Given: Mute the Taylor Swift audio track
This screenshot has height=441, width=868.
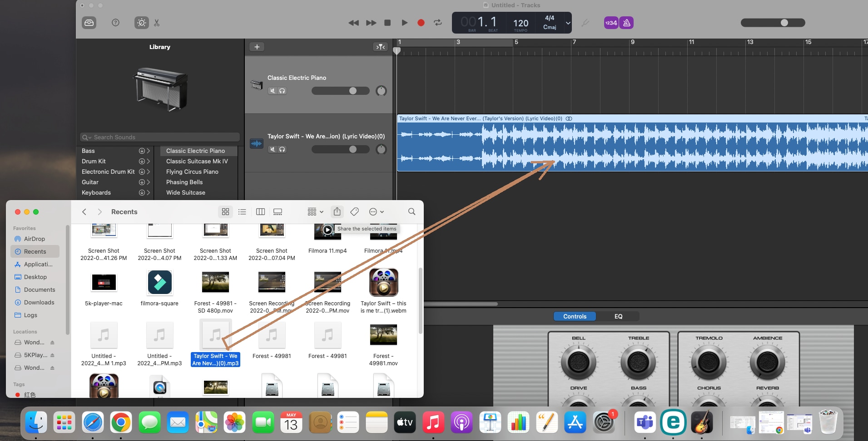Looking at the screenshot, I should click(x=273, y=149).
